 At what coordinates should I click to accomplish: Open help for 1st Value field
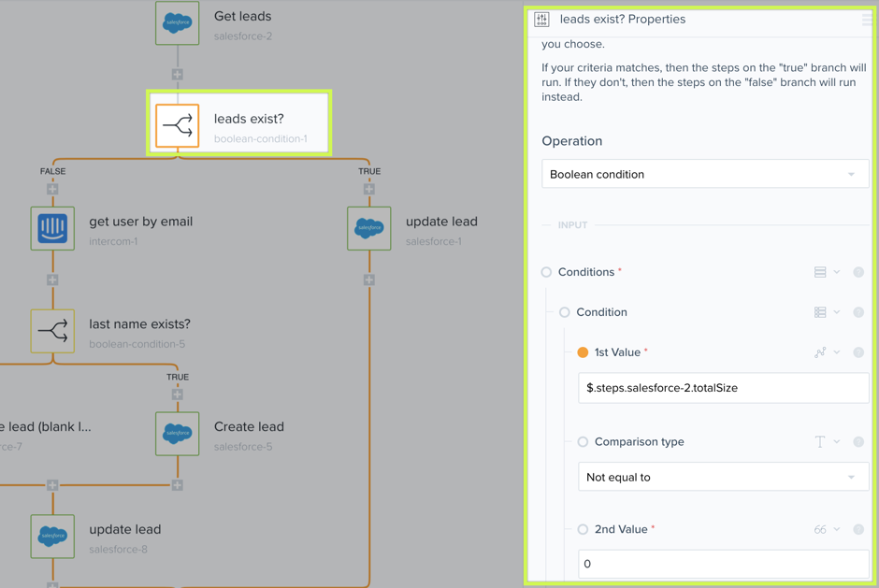tap(858, 352)
